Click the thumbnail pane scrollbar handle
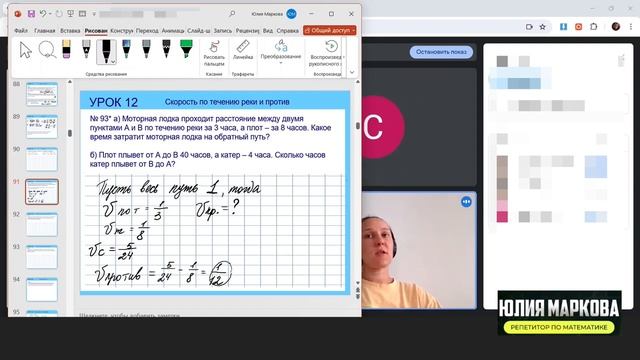 (x=70, y=133)
